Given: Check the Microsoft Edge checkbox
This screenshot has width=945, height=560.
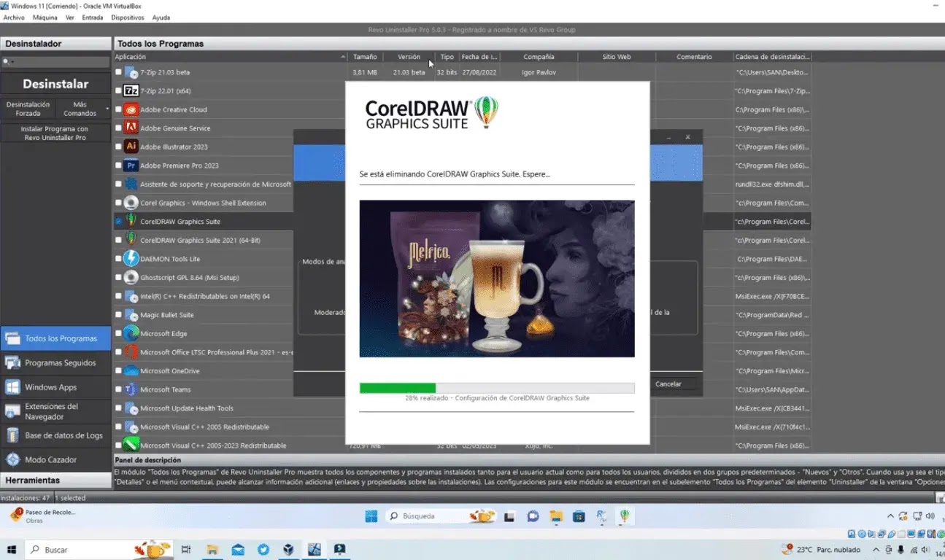Looking at the screenshot, I should [x=118, y=333].
